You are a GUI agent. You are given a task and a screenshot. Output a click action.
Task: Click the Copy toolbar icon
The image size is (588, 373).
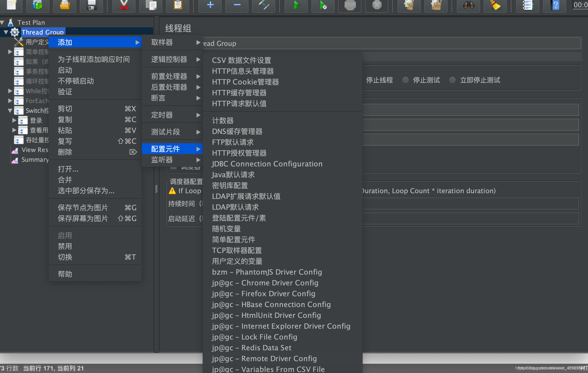[x=151, y=5]
